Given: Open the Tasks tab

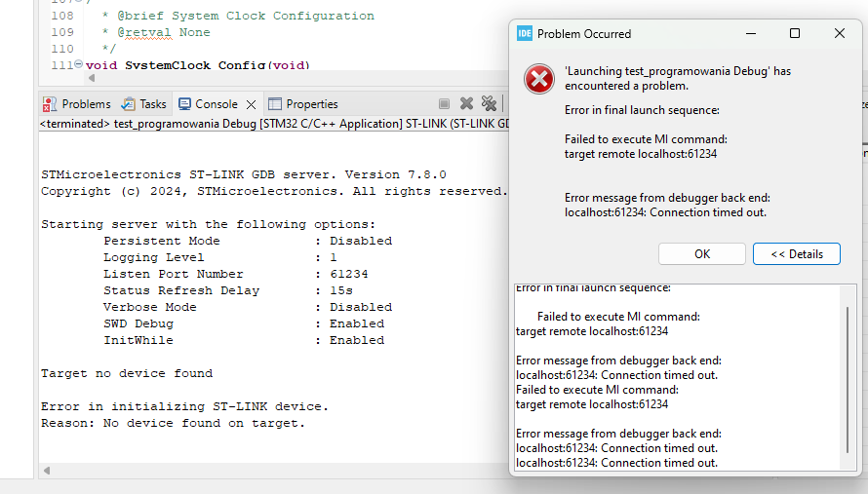Looking at the screenshot, I should pos(144,104).
